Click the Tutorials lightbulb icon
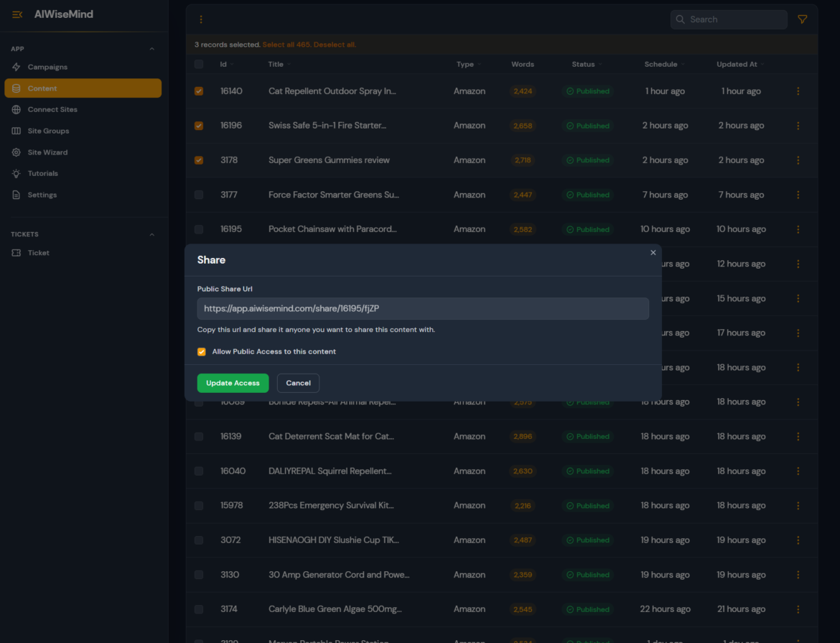840x643 pixels. [17, 174]
